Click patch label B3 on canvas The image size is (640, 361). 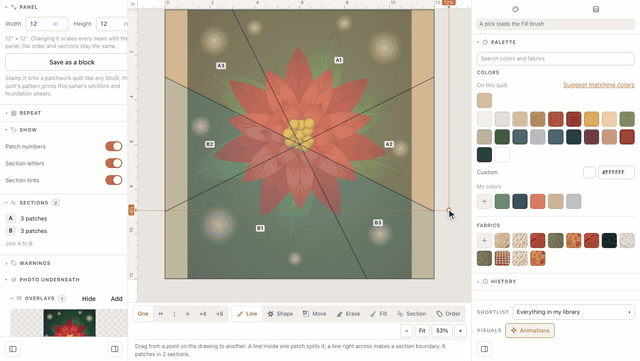pos(378,223)
